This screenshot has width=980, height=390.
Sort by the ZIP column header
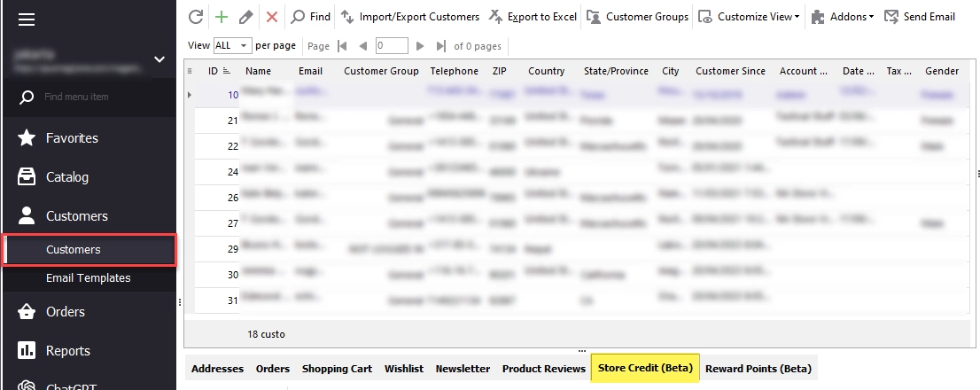tap(500, 71)
